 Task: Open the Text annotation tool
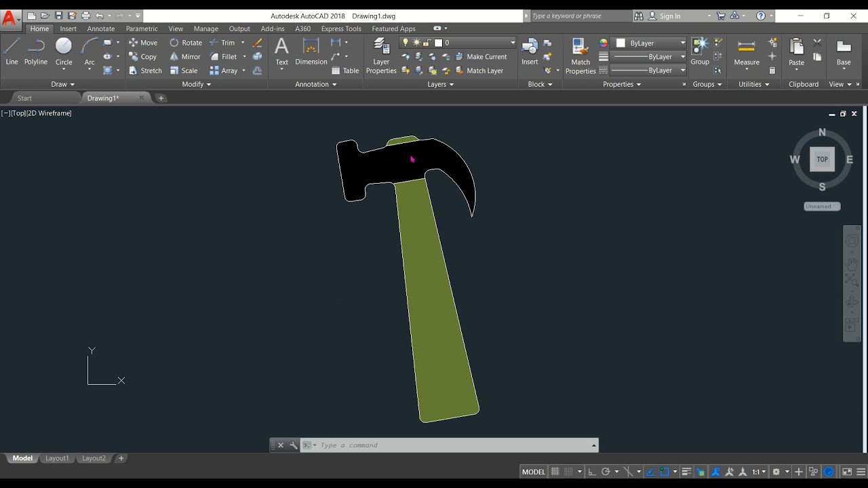281,52
